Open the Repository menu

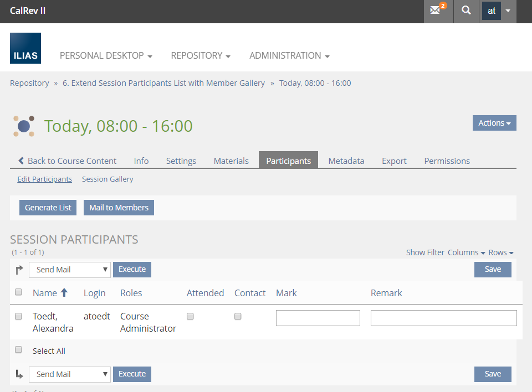(x=201, y=55)
